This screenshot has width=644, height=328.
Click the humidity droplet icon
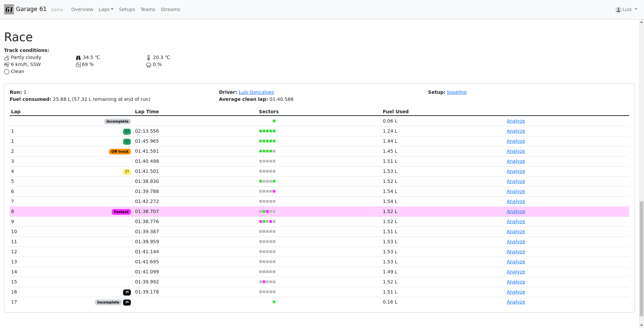[x=78, y=65]
